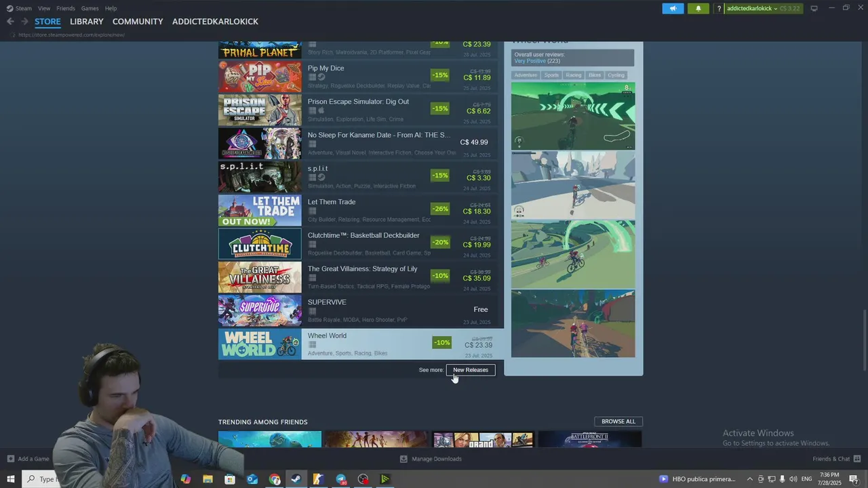Open Prison Escape Simulator: Dig Out
The image size is (868, 488).
coord(358,102)
